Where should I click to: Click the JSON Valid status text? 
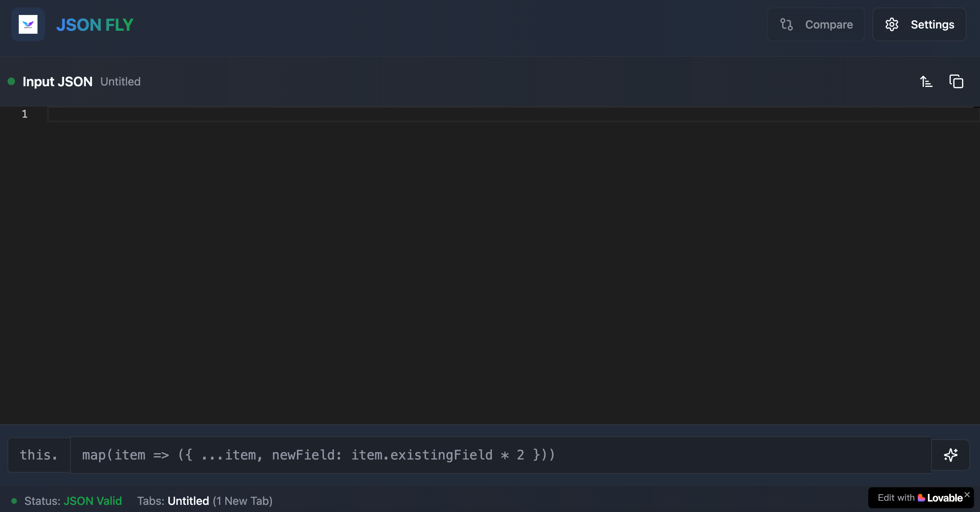pos(93,501)
